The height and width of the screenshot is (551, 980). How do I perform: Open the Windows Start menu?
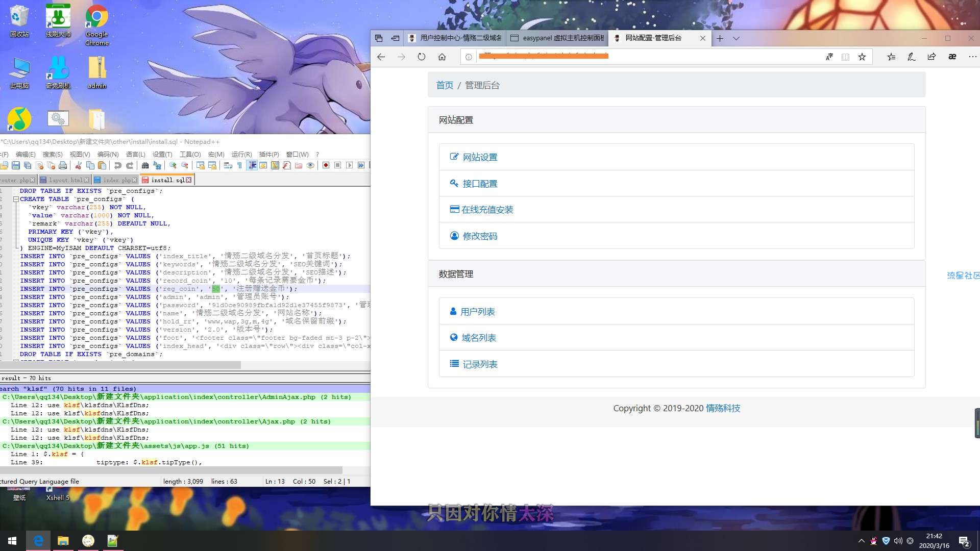click(12, 541)
